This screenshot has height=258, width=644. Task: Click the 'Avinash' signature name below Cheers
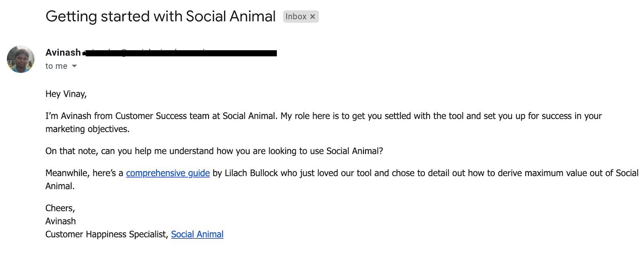(x=61, y=221)
